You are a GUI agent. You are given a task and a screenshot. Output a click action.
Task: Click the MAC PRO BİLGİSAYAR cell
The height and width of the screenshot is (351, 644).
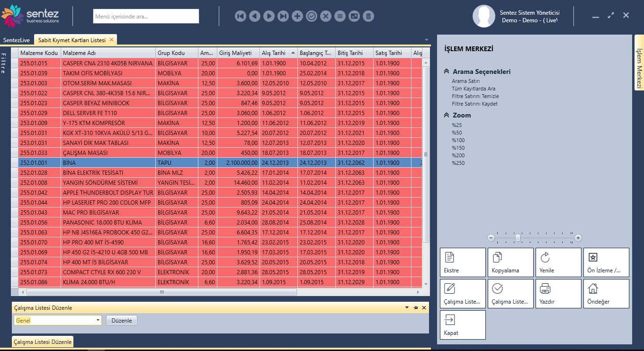[108, 212]
